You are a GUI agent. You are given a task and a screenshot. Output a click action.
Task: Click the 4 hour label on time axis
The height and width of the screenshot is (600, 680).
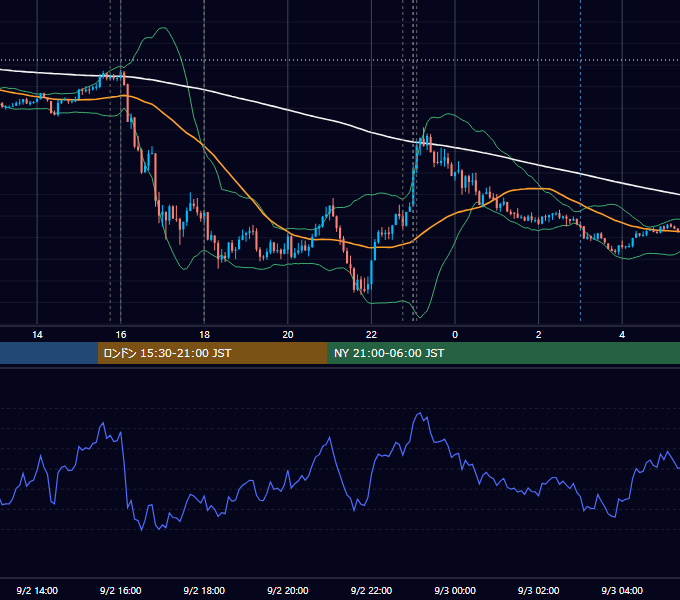(622, 335)
